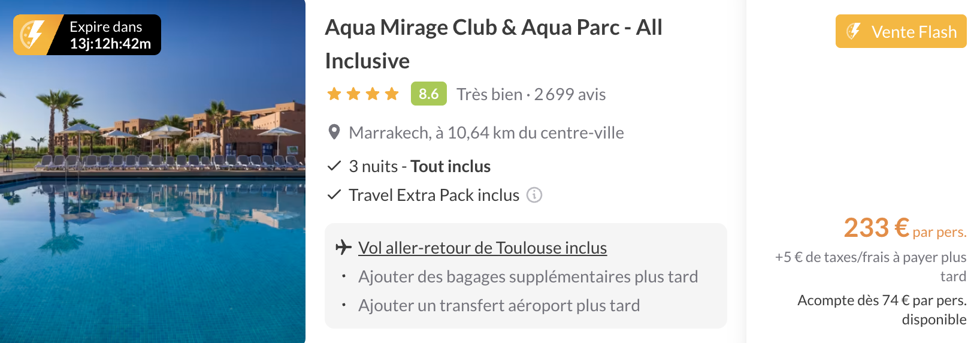
Task: Click the Marrakech distance from centre-ville text
Action: point(486,133)
